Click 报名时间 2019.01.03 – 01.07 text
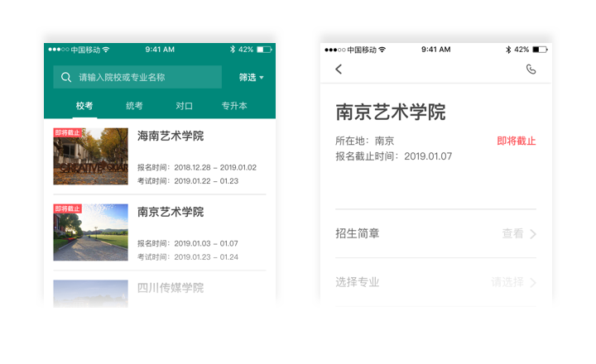Viewport: 596px width, 364px height. point(188,243)
